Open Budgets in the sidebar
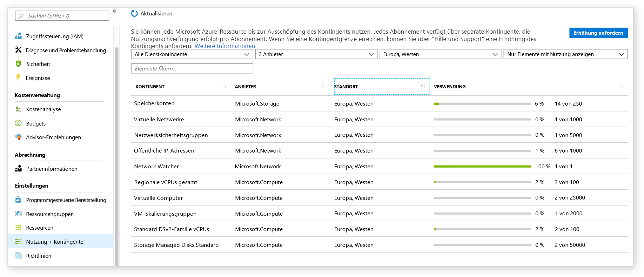This screenshot has width=644, height=277. click(x=36, y=124)
